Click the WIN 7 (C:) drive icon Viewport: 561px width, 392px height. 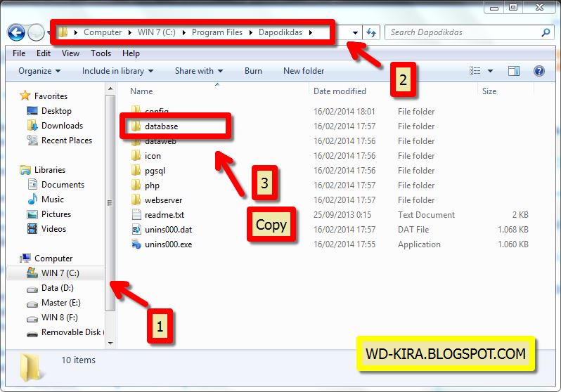click(x=32, y=273)
